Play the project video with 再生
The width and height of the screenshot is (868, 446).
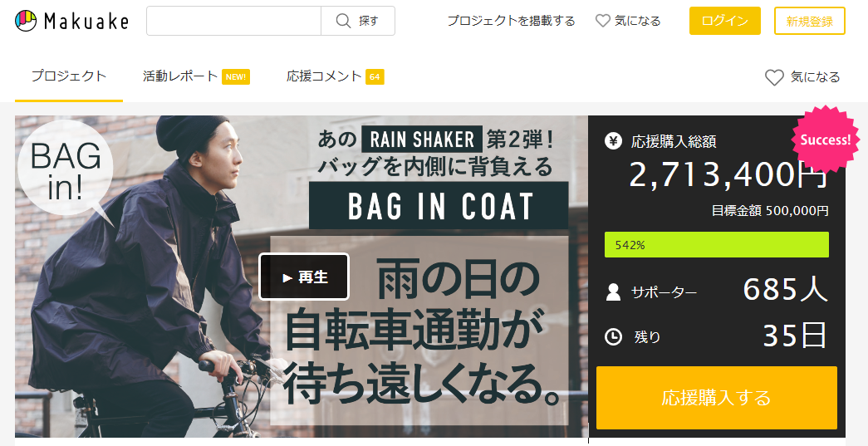click(304, 277)
